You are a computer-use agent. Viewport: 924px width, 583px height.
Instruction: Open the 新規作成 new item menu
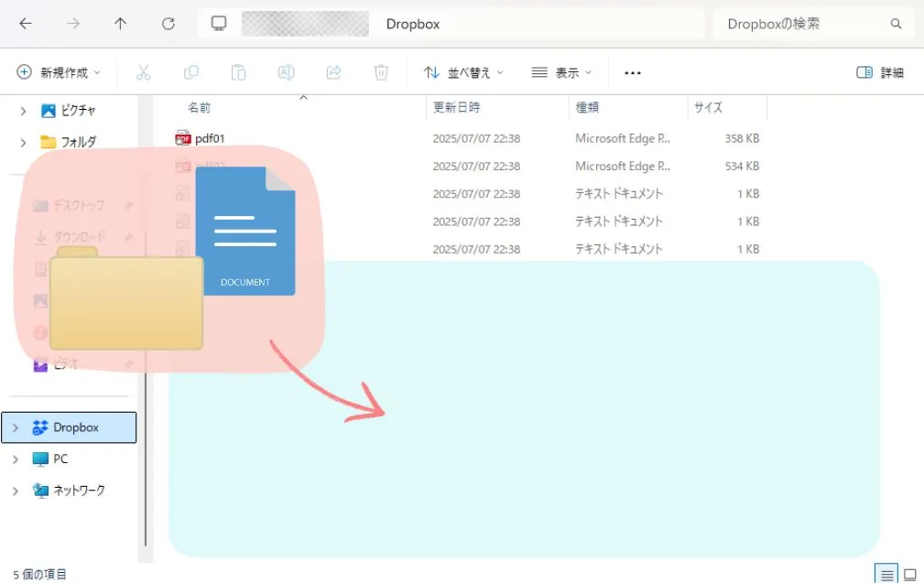58,72
